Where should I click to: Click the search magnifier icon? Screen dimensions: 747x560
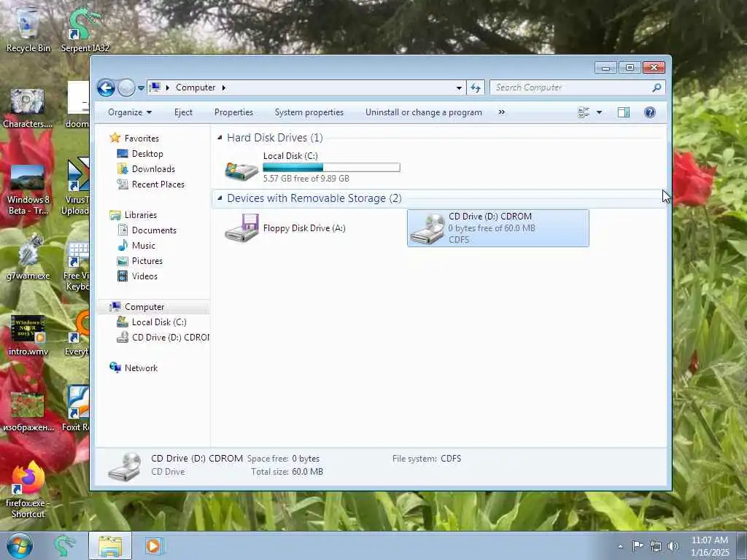[657, 87]
